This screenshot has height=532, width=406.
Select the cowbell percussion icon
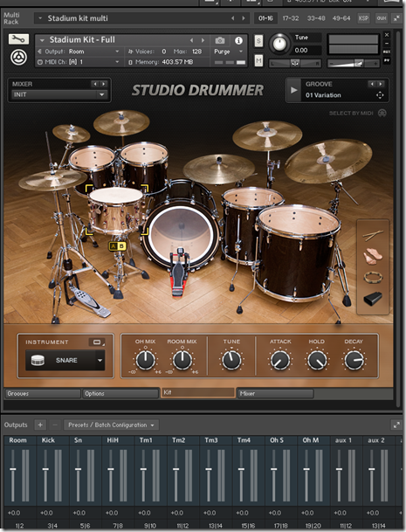[x=373, y=299]
